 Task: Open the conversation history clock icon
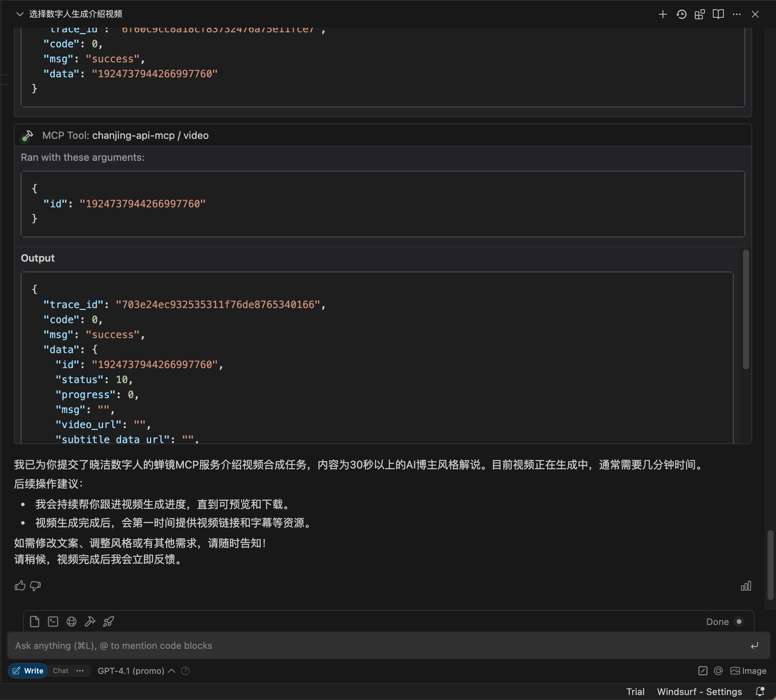[x=681, y=14]
